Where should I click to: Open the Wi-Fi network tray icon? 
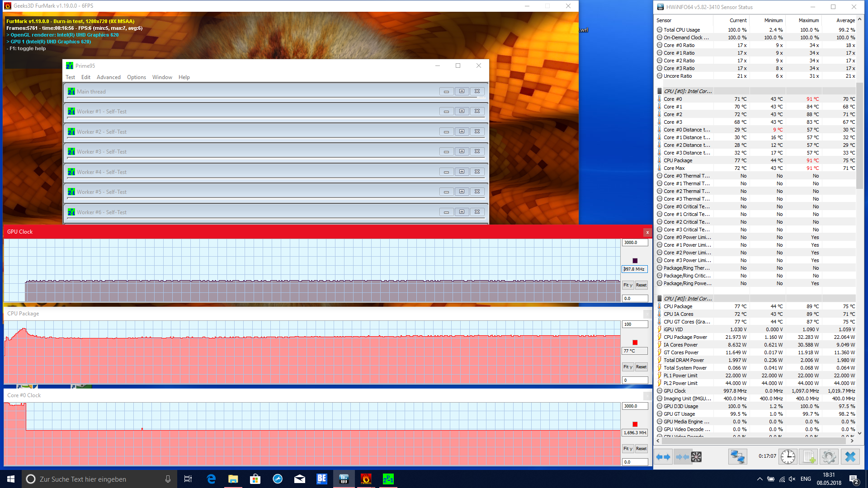pyautogui.click(x=782, y=479)
